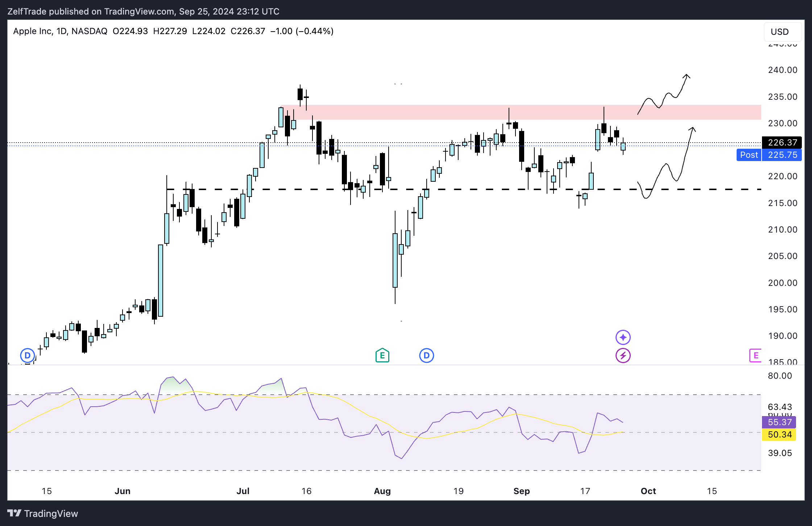Click the yellow RSI moving average label 50.34
Viewport: 812px width, 526px height.
coord(779,435)
